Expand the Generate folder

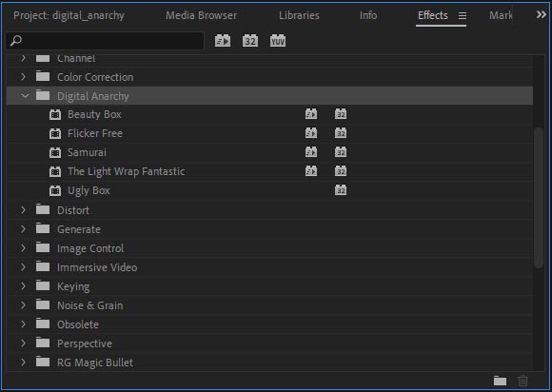point(23,228)
